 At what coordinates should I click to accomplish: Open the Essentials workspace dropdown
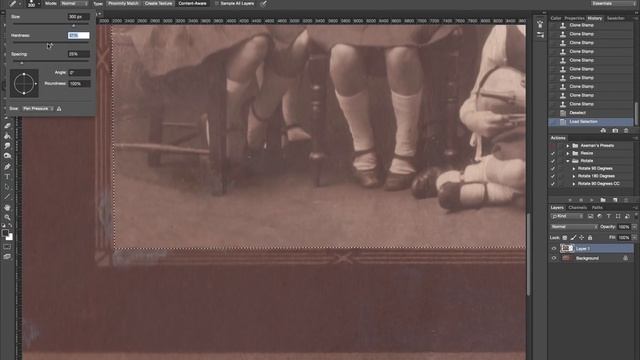coord(612,4)
